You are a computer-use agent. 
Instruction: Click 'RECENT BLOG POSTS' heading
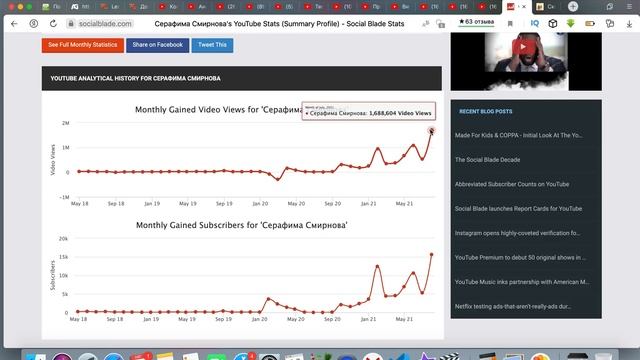coord(486,111)
